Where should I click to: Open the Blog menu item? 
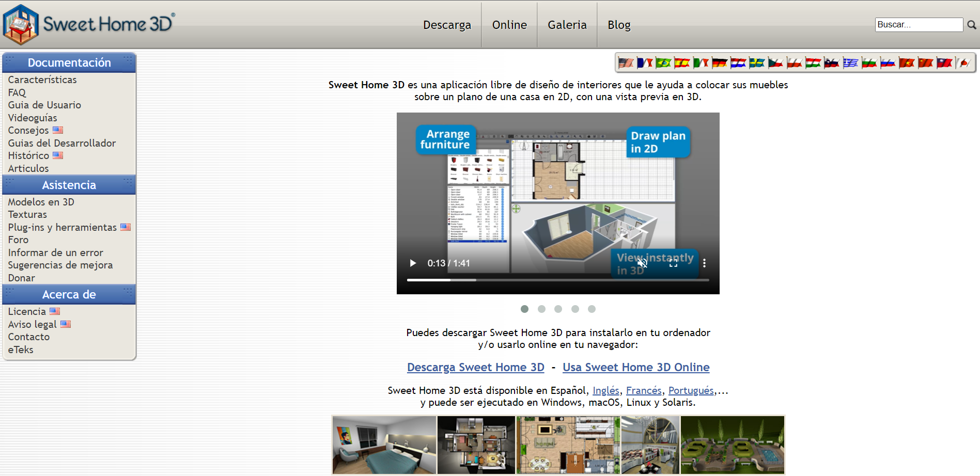(x=619, y=25)
